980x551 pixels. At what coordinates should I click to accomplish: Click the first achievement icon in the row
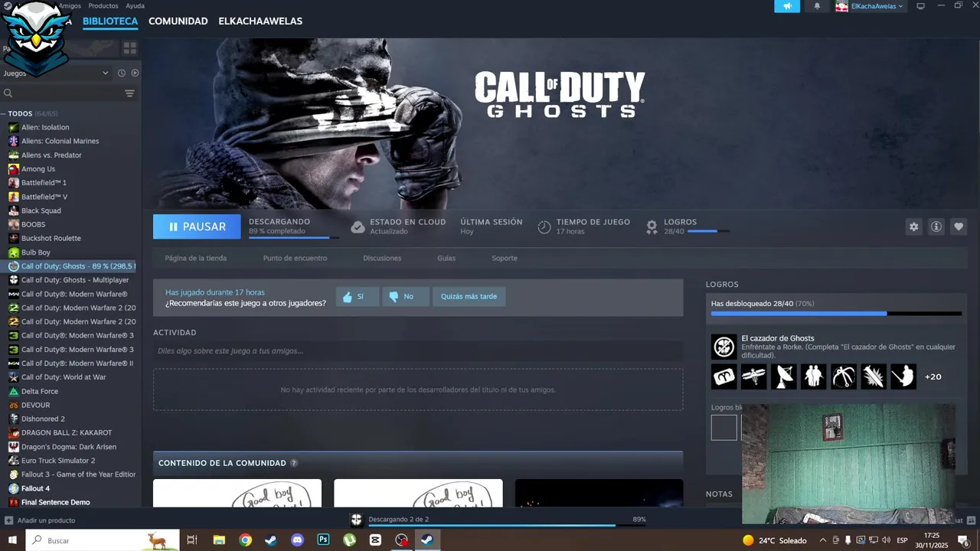pos(724,377)
